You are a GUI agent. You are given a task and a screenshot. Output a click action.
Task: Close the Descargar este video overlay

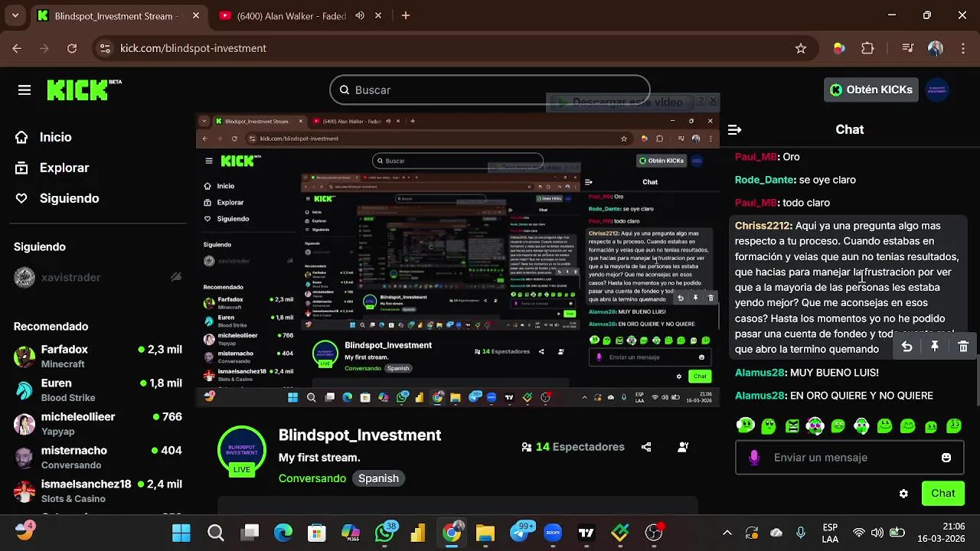point(713,100)
